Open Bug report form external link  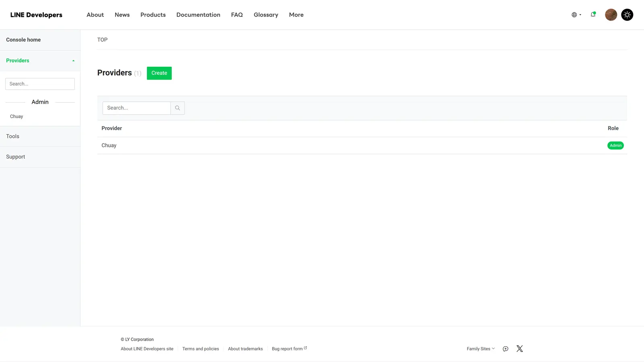[x=289, y=349]
